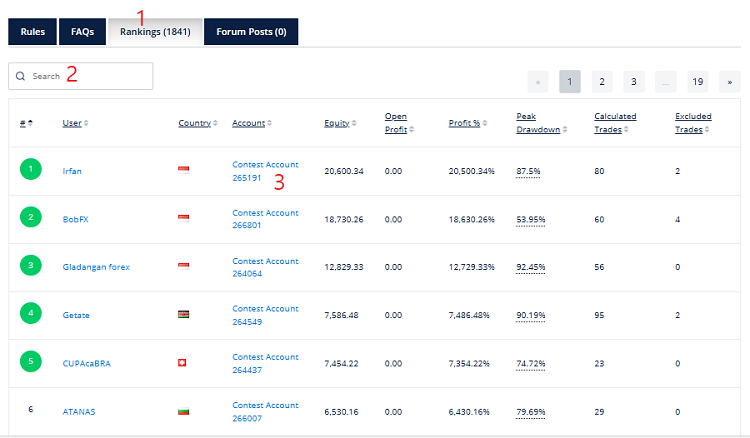Open user profile Gladangan forex
Screen dimensions: 750x438
coord(96,267)
